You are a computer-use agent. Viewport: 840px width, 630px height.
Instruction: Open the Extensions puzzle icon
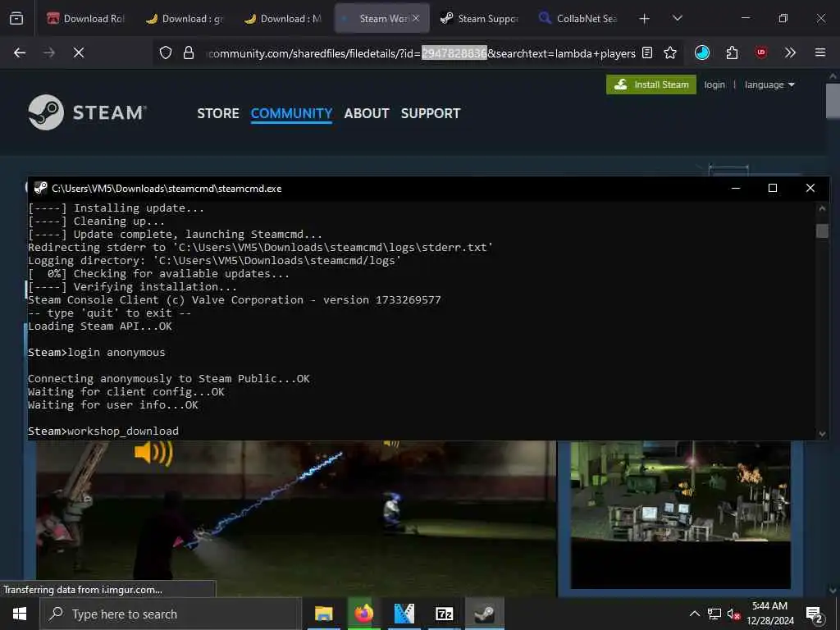coord(732,52)
